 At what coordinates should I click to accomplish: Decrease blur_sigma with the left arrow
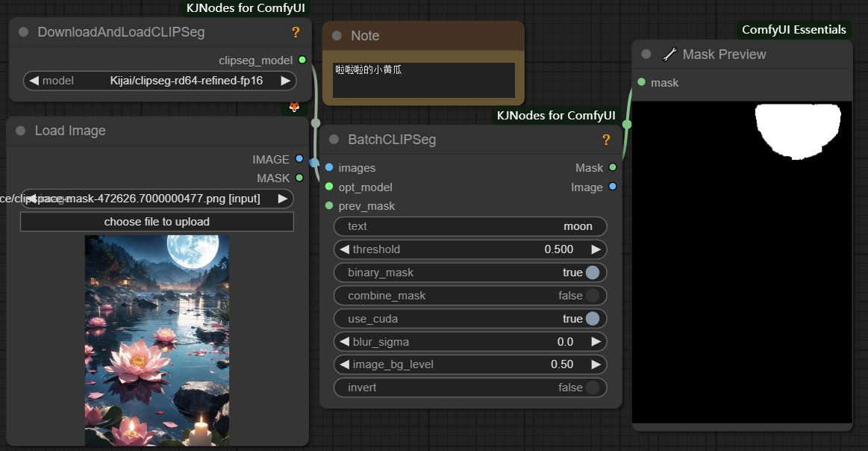344,342
